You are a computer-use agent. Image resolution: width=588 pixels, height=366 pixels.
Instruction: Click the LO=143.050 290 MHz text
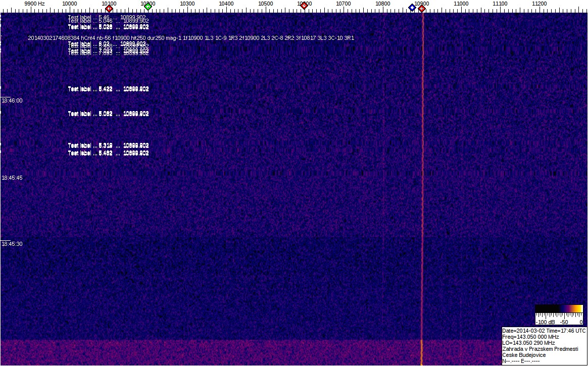click(528, 343)
